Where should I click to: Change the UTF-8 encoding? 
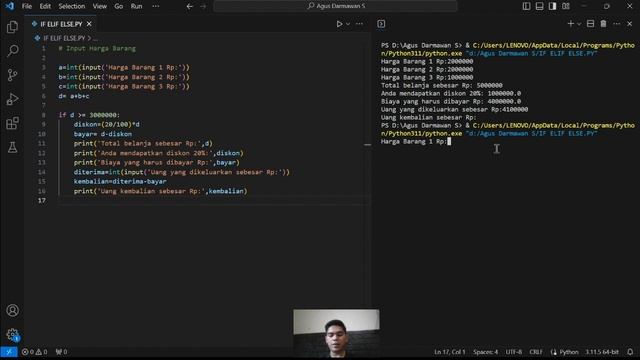pos(513,352)
